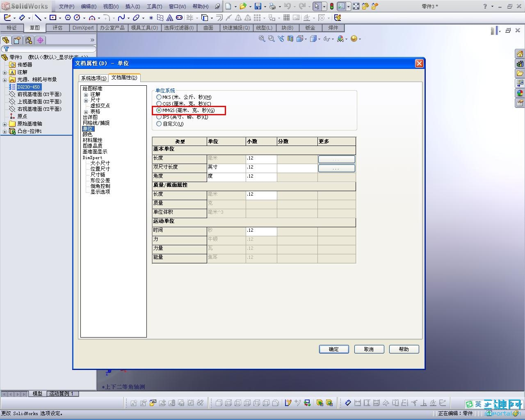Expand 注解 node in the feature tree
Image resolution: width=525 pixels, height=420 pixels.
point(5,72)
